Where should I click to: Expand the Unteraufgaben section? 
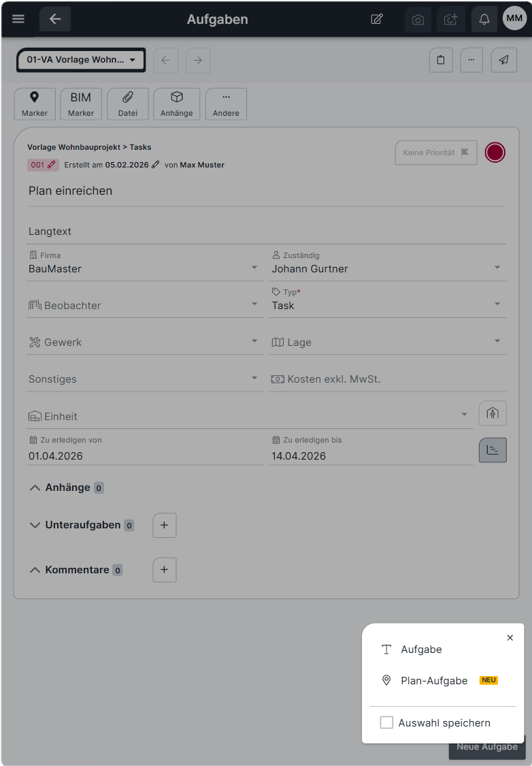35,525
